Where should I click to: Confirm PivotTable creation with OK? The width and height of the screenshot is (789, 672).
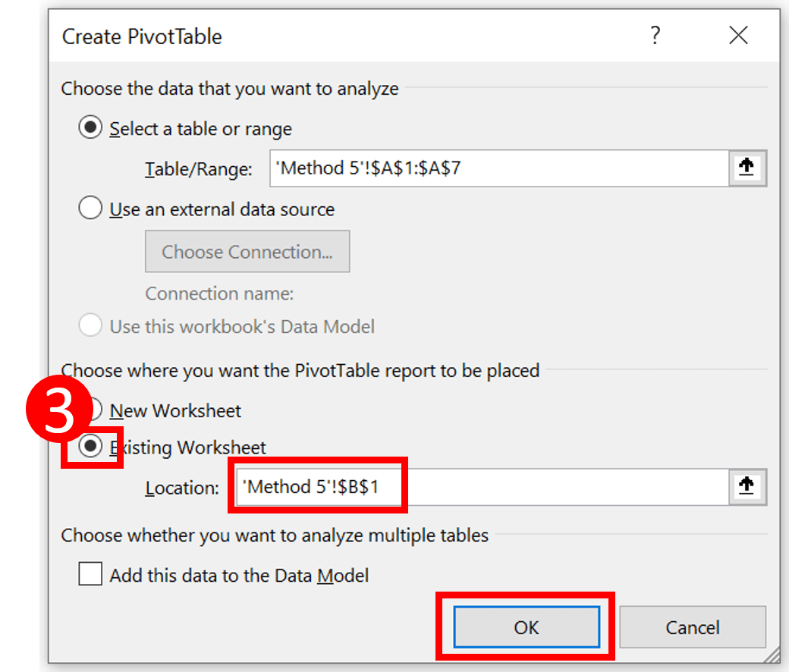coord(526,627)
